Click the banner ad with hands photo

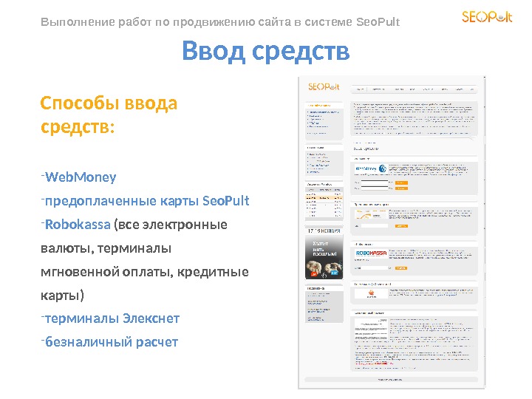324,257
